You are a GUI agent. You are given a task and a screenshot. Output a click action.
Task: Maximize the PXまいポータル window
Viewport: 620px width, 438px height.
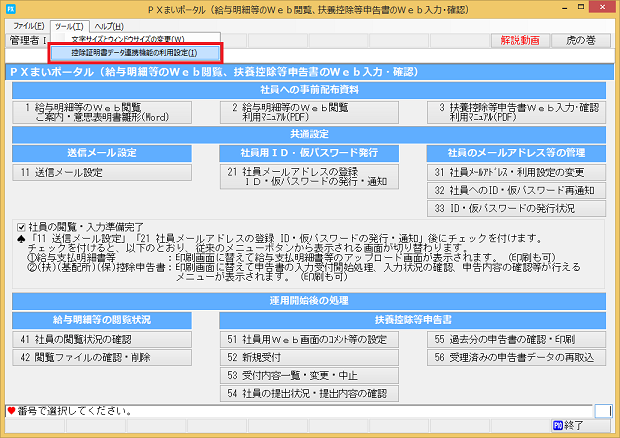pyautogui.click(x=581, y=7)
